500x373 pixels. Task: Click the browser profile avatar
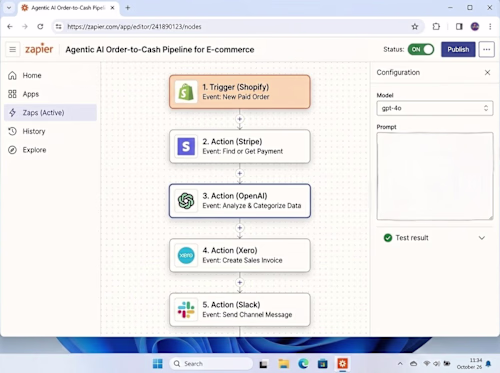tap(475, 27)
